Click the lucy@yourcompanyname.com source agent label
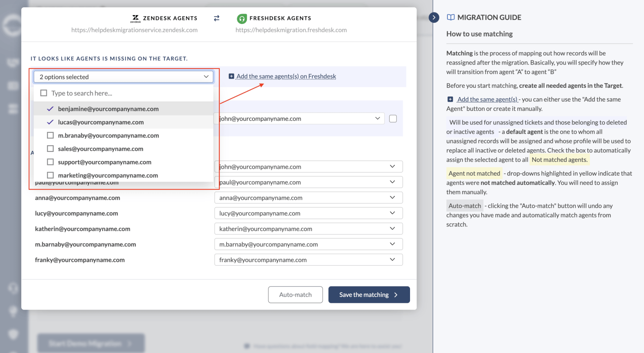644x353 pixels. (76, 213)
